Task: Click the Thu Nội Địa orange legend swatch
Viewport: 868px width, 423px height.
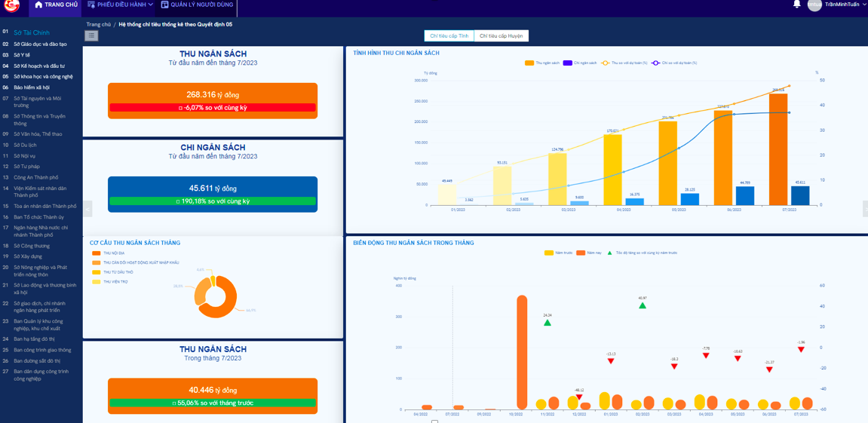Action: [96, 253]
